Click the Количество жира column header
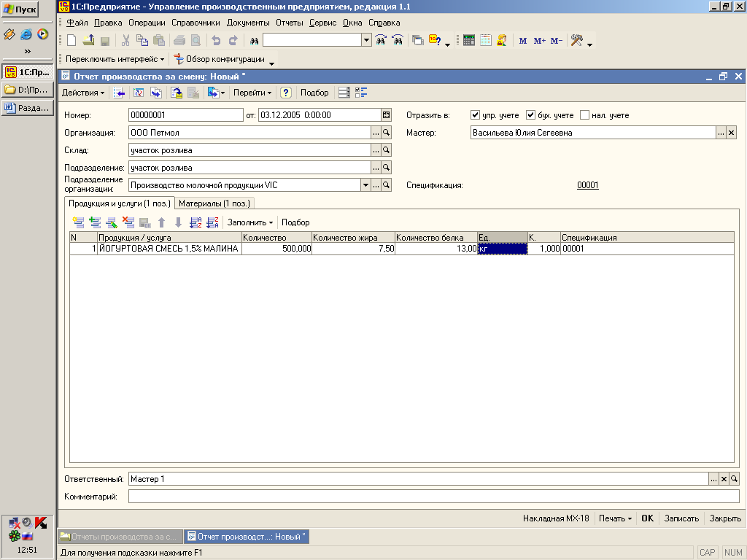 [353, 237]
